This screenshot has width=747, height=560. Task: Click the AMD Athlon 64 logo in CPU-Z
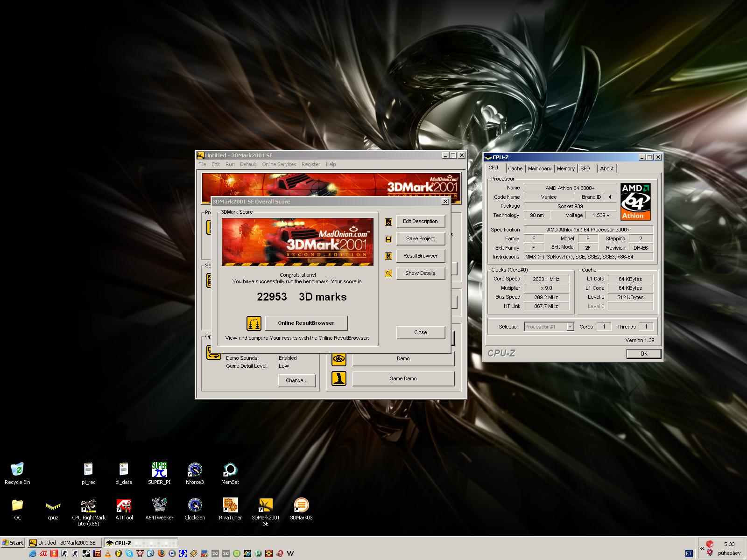[x=635, y=202]
